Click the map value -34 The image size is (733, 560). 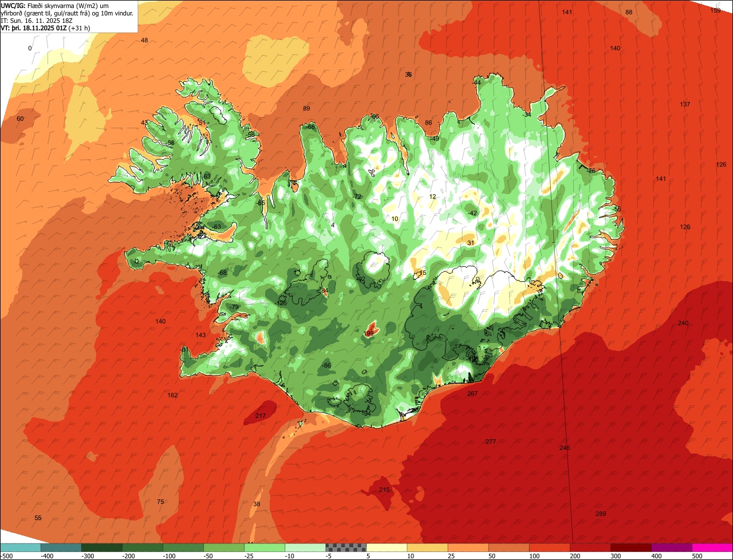(x=527, y=115)
